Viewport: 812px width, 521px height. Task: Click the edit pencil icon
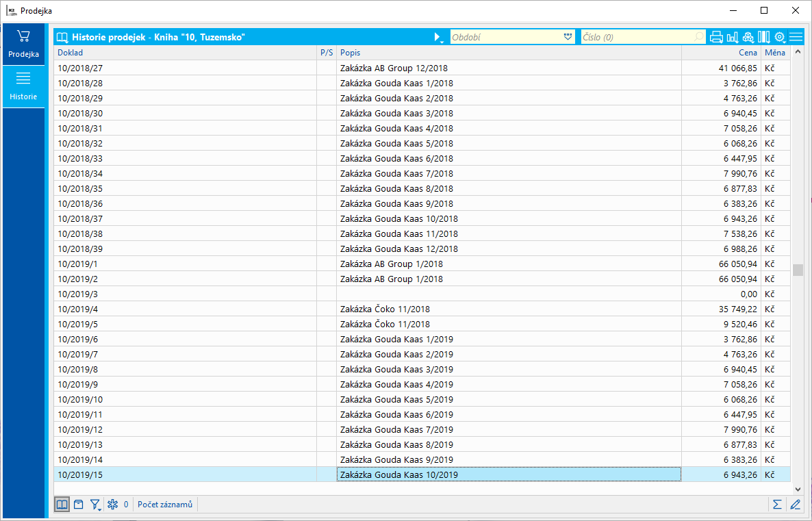tap(796, 505)
